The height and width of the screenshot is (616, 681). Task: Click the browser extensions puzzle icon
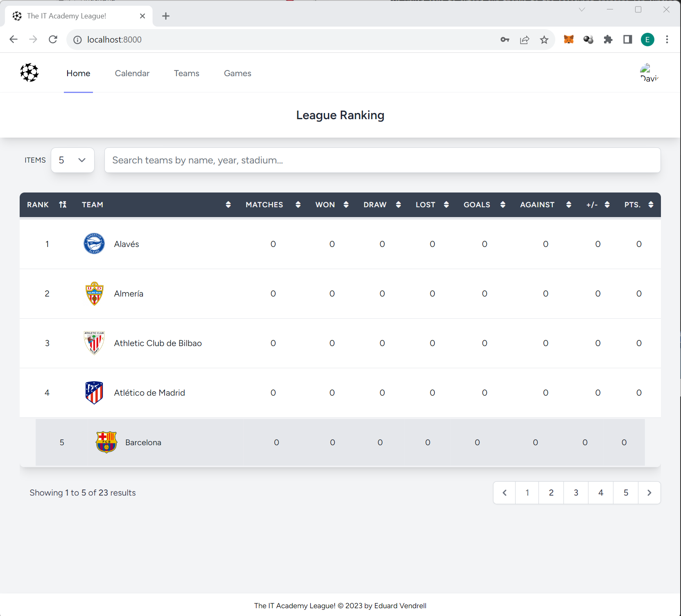point(608,39)
